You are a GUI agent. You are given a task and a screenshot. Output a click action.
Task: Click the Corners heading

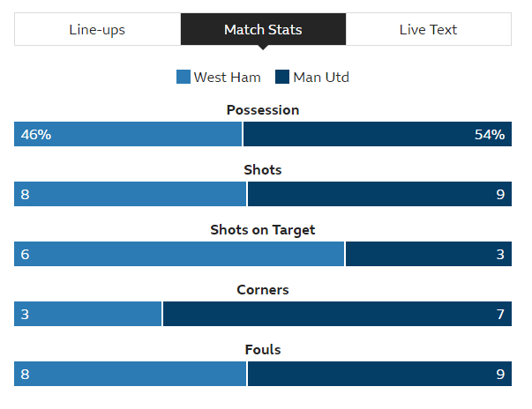coord(263,290)
